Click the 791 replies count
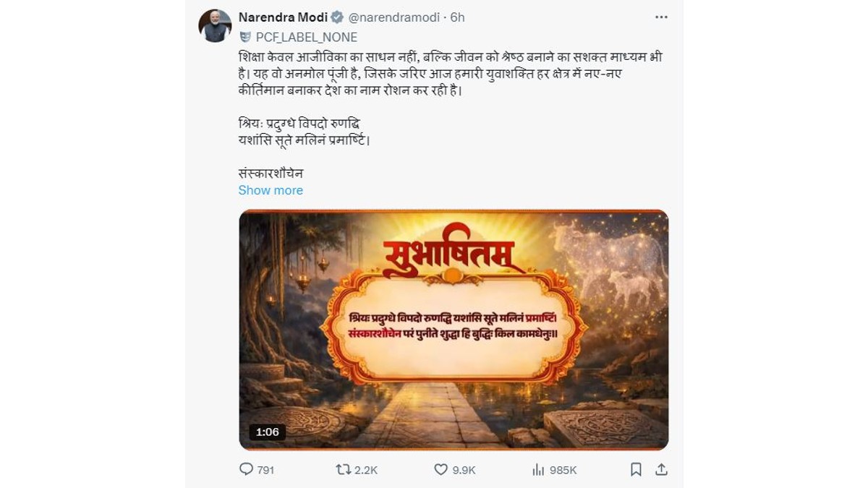 tap(265, 470)
